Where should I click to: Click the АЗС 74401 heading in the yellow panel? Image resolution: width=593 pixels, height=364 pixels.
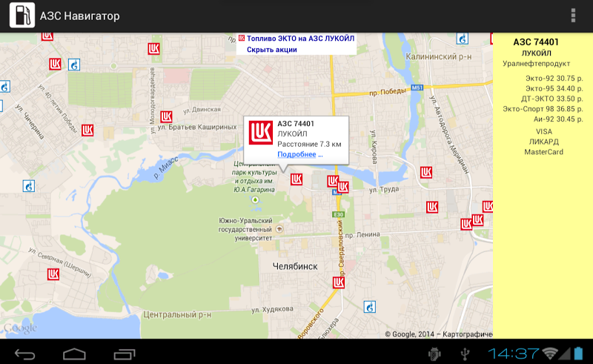pyautogui.click(x=535, y=42)
